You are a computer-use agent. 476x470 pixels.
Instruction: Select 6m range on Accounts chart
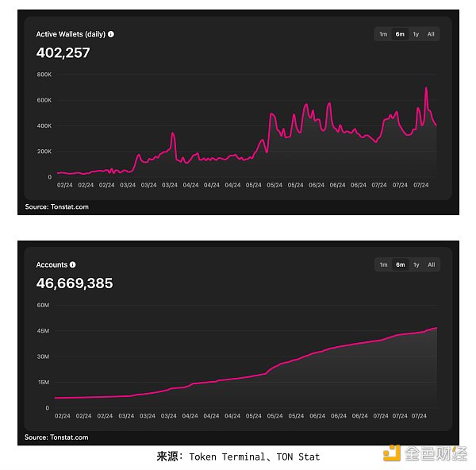point(400,264)
